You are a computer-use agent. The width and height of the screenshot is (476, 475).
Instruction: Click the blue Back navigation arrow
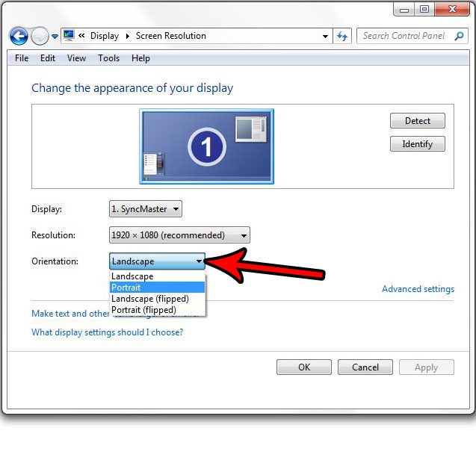[19, 37]
